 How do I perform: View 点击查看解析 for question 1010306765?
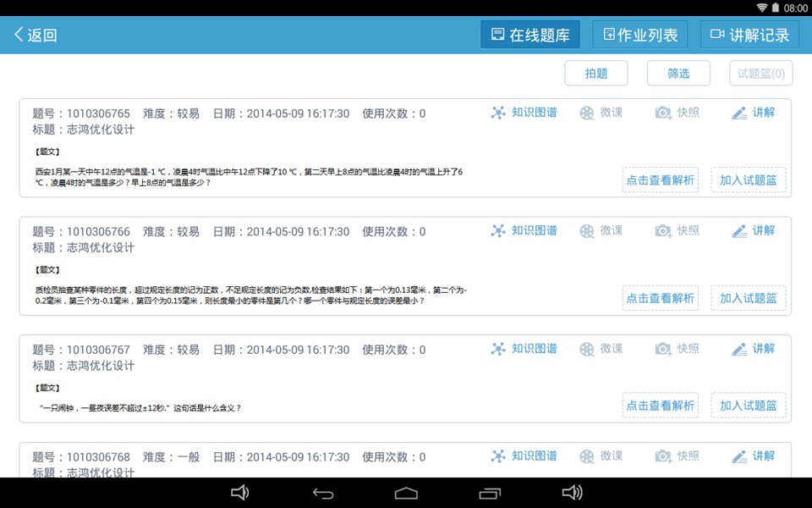coord(660,179)
